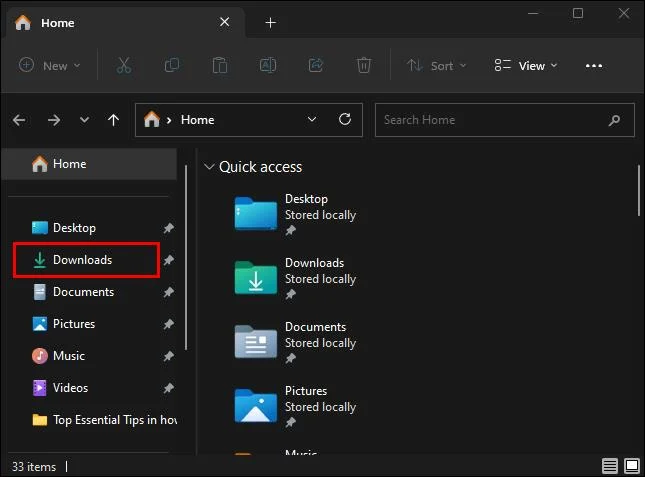Click the Paste clipboard icon
This screenshot has width=645, height=477.
coord(220,65)
